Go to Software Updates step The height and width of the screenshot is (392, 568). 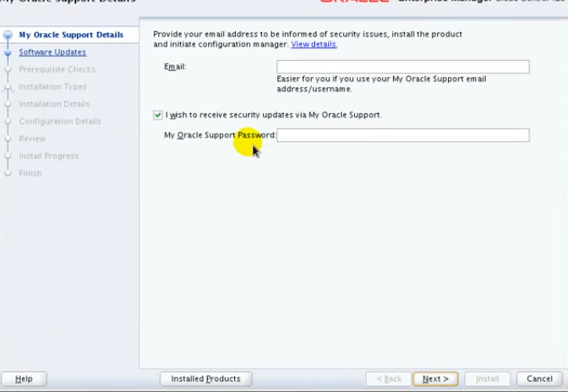(x=52, y=52)
